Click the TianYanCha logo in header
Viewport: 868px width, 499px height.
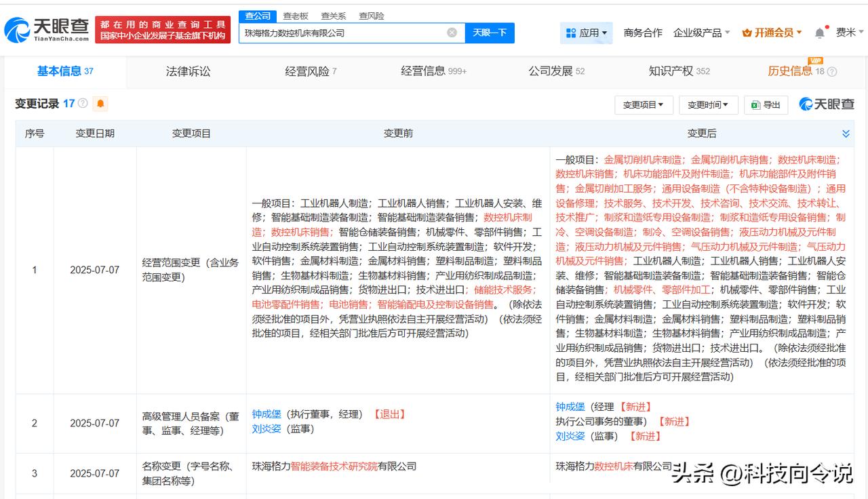coord(46,30)
